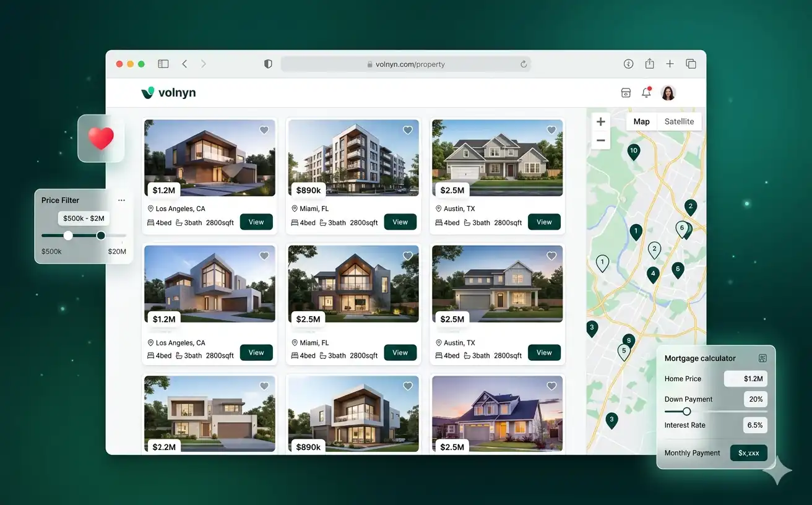The height and width of the screenshot is (505, 812).
Task: Favorite the $890k Miami apartment listing
Action: pos(408,130)
